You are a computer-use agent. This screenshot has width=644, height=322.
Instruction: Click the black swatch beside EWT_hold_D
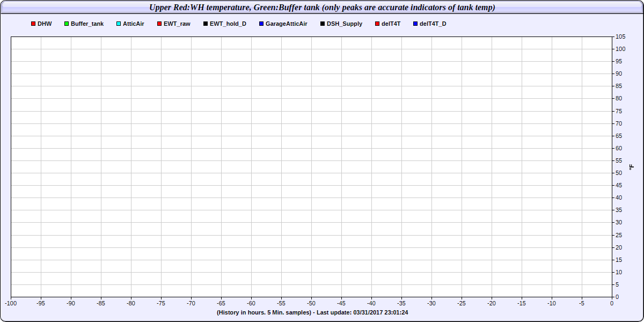[206, 24]
